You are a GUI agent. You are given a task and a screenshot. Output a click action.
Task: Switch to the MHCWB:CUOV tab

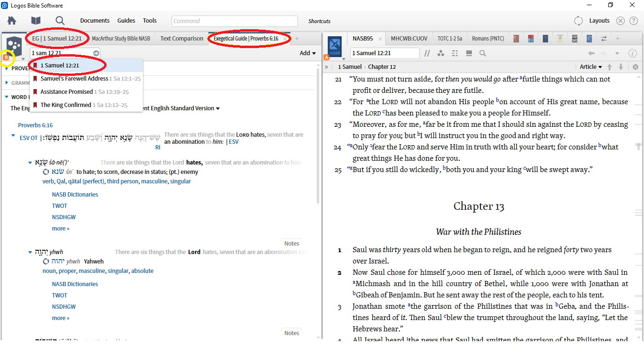click(x=409, y=39)
